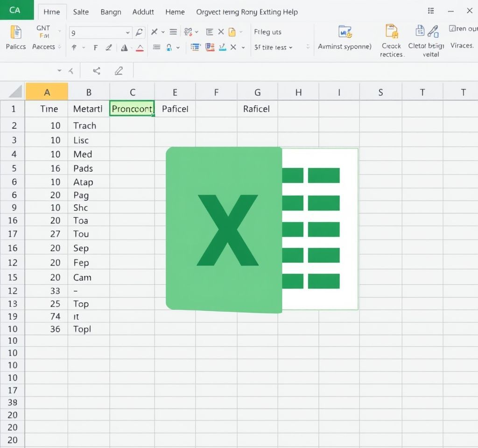Open the Help tab

click(290, 12)
